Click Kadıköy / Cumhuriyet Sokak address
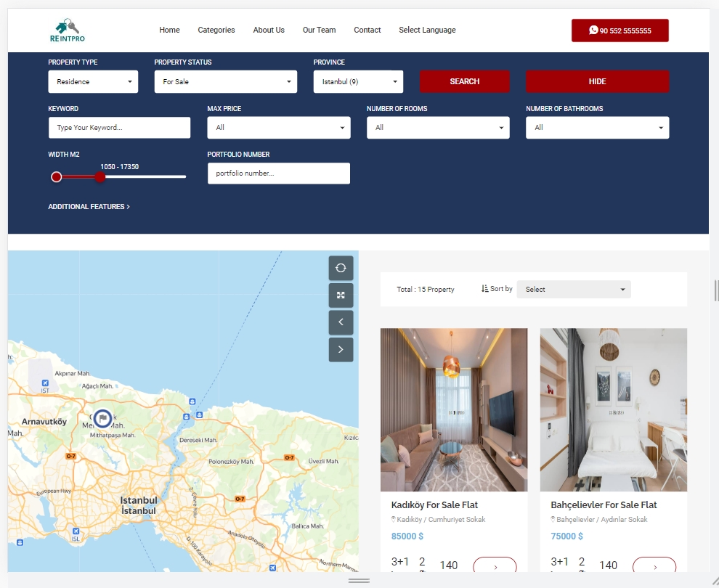The image size is (719, 588). [441, 519]
